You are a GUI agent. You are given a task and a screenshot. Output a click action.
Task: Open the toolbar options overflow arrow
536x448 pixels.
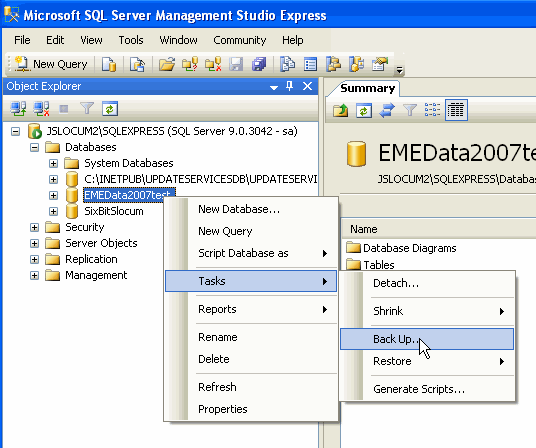coord(399,70)
